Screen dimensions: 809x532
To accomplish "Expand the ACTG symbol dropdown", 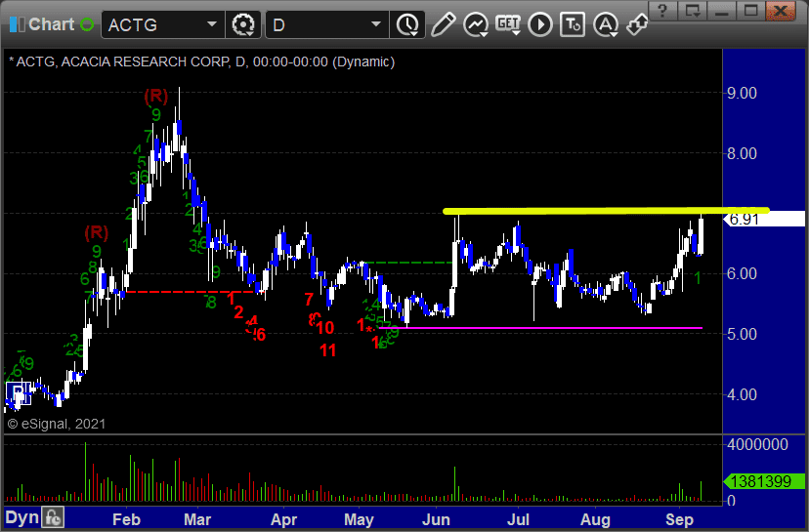I will pyautogui.click(x=212, y=24).
